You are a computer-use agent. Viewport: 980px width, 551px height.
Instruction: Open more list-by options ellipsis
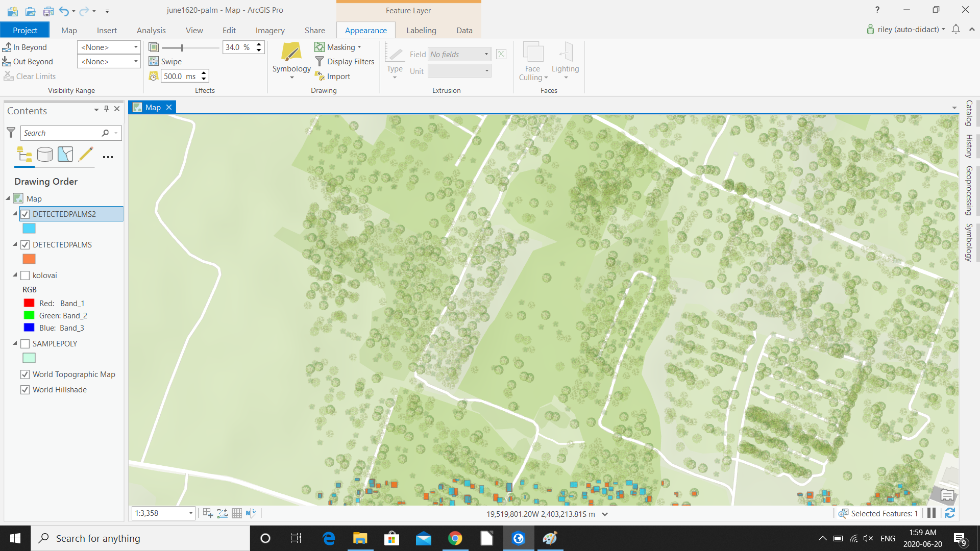click(108, 157)
